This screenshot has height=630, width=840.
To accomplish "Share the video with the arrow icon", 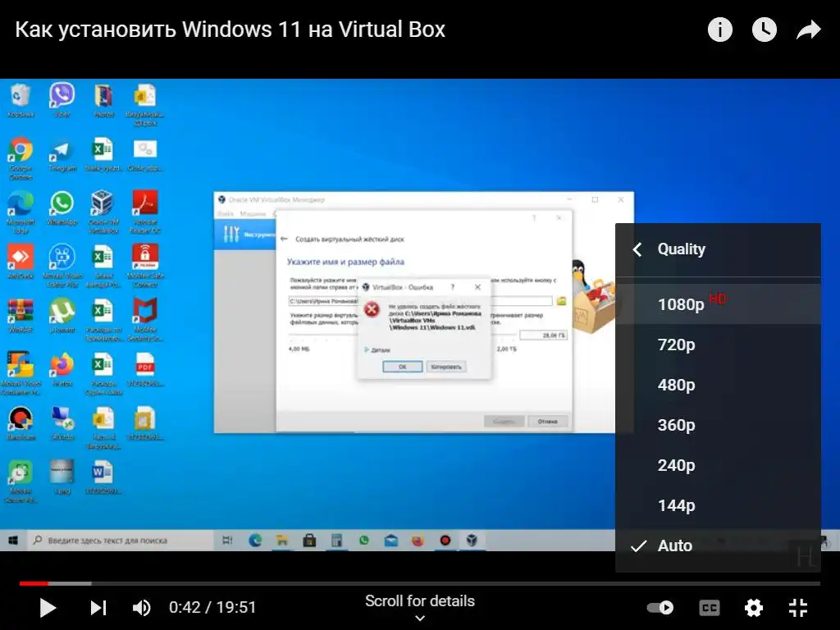I will [x=808, y=30].
